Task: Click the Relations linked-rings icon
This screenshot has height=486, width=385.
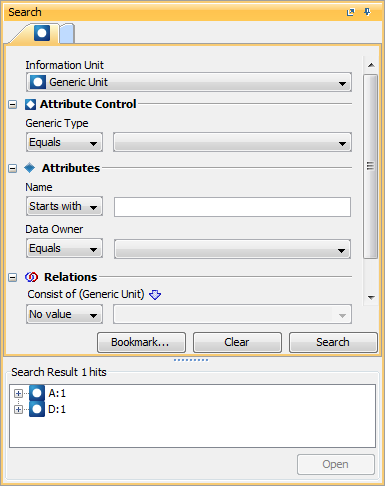Action: (31, 277)
